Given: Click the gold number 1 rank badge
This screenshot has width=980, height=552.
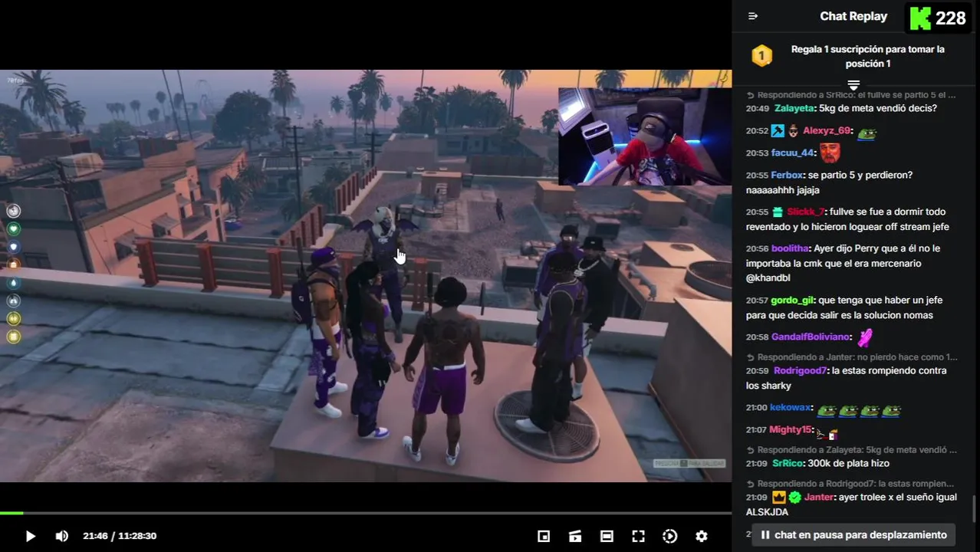Looking at the screenshot, I should pyautogui.click(x=761, y=56).
